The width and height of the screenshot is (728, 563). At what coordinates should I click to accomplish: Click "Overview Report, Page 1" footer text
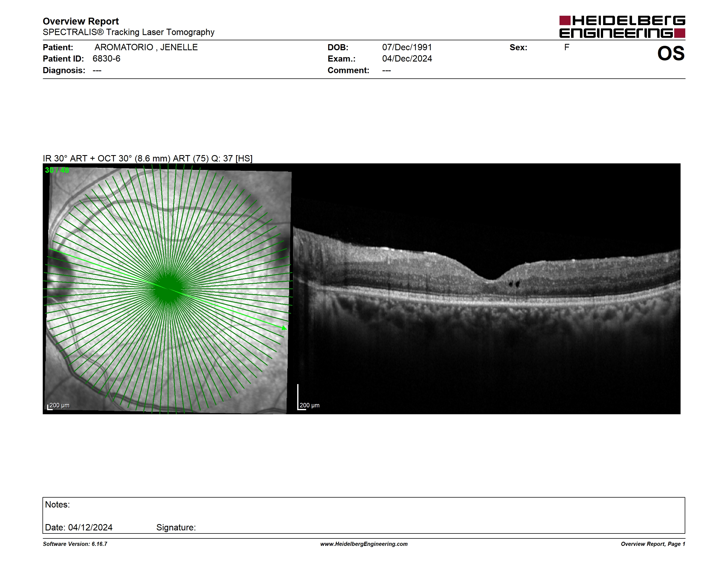653,544
